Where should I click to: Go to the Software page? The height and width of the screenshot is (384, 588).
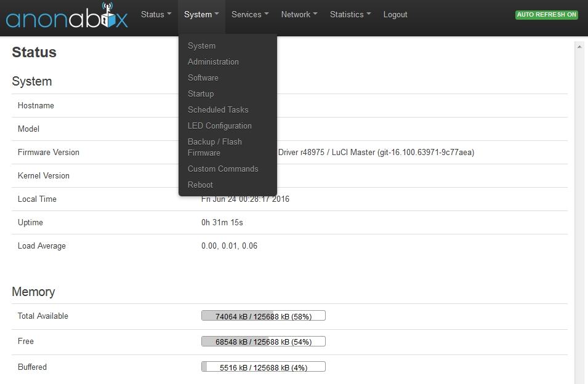click(x=203, y=78)
